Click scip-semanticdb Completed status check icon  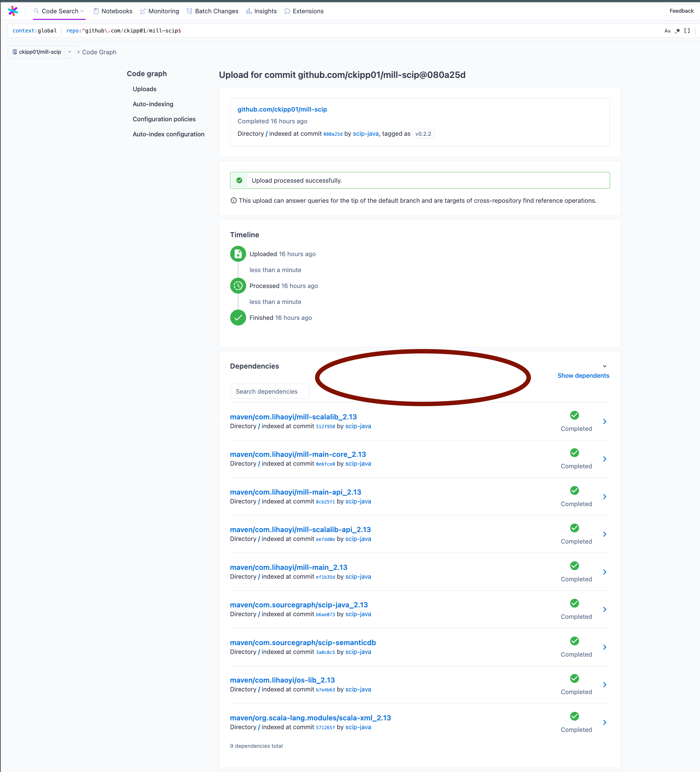coord(574,641)
